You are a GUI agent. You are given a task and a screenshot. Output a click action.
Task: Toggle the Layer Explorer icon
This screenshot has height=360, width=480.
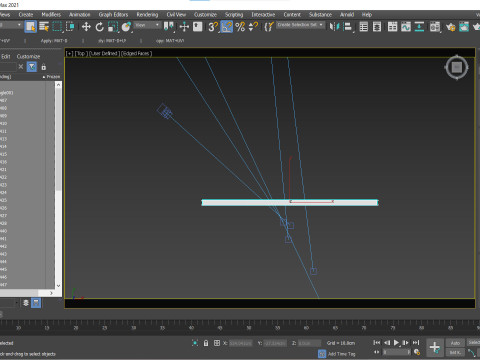[x=377, y=27]
